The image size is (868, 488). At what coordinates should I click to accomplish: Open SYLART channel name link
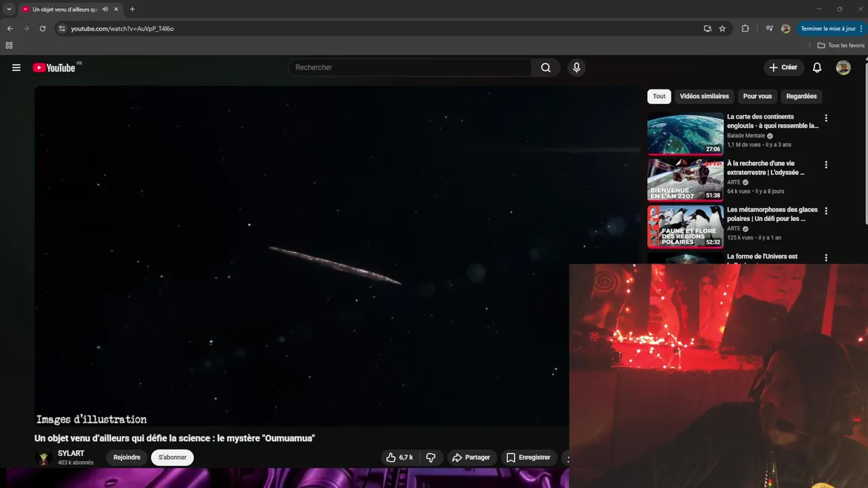pos(71,453)
